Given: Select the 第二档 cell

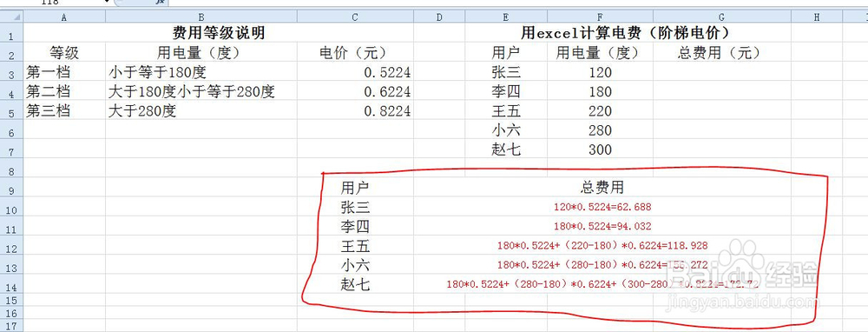Looking at the screenshot, I should tap(64, 91).
